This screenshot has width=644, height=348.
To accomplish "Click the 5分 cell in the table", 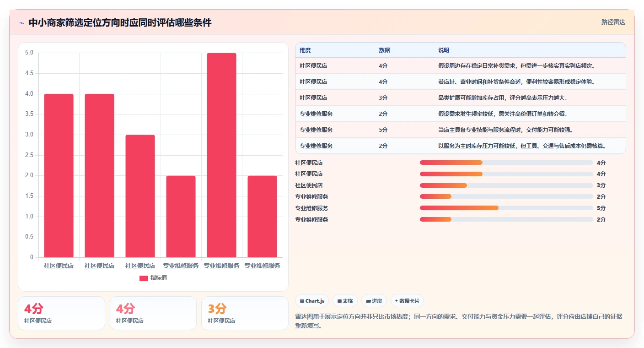I will coord(383,130).
